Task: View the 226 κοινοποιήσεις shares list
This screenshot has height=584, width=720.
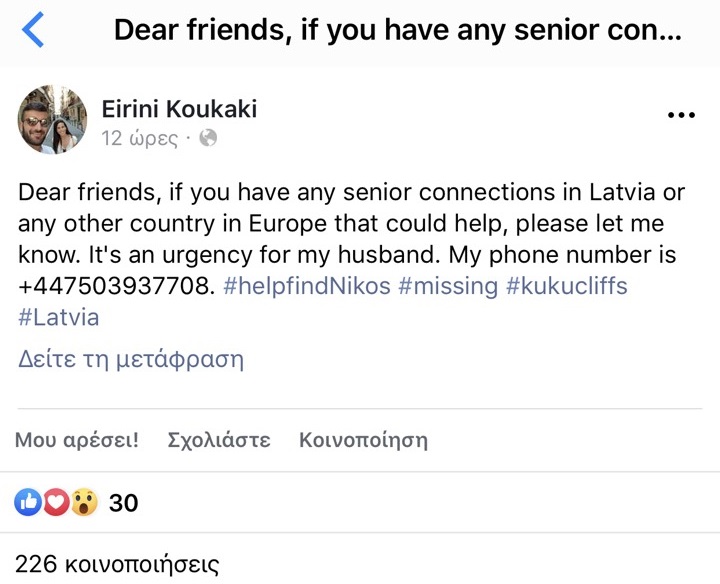Action: [117, 564]
